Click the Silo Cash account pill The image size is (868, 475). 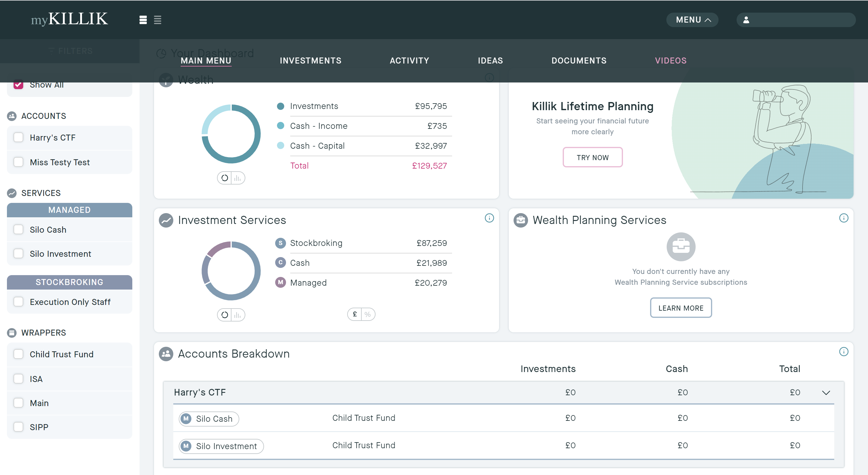(209, 419)
